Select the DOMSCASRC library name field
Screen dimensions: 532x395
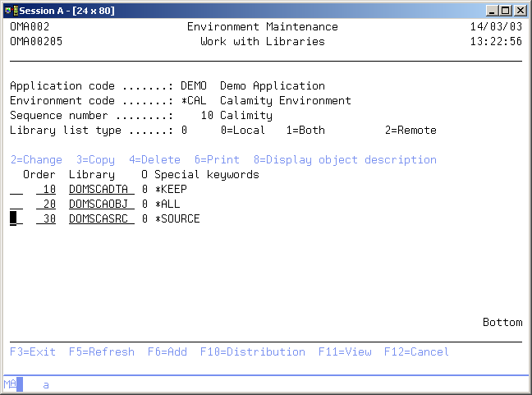pos(101,219)
